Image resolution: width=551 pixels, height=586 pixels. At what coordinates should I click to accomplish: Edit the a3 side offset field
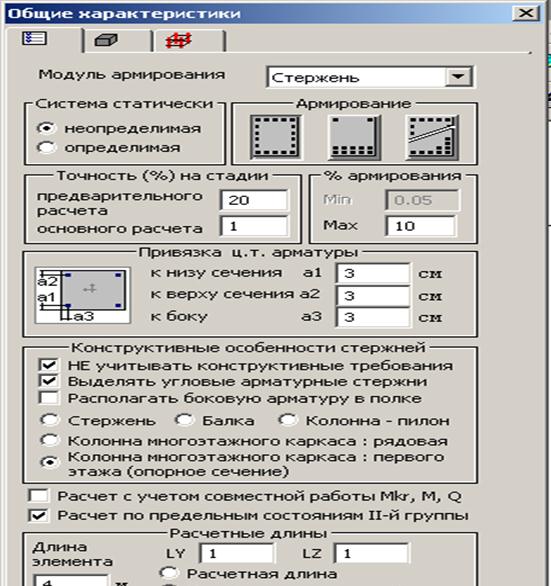point(373,317)
